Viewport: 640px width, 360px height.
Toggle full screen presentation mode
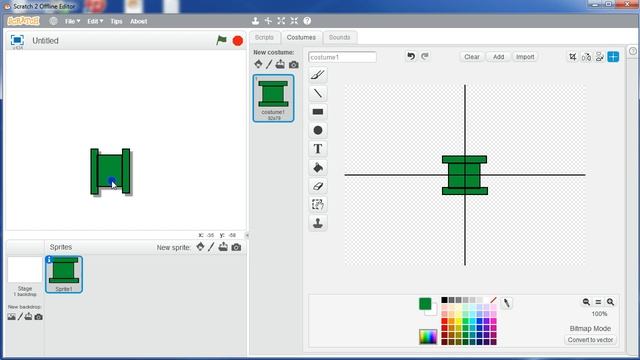pyautogui.click(x=17, y=40)
